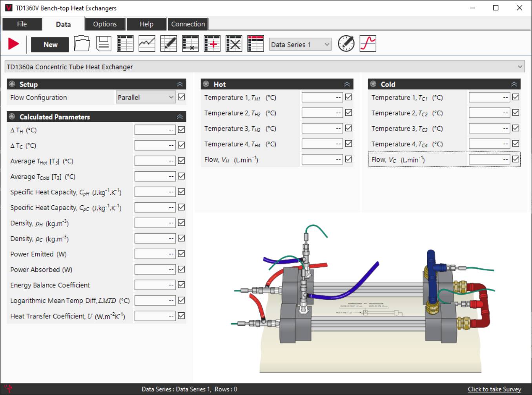Click the delete table icon with large X
Image resolution: width=532 pixels, height=395 pixels.
coord(234,43)
